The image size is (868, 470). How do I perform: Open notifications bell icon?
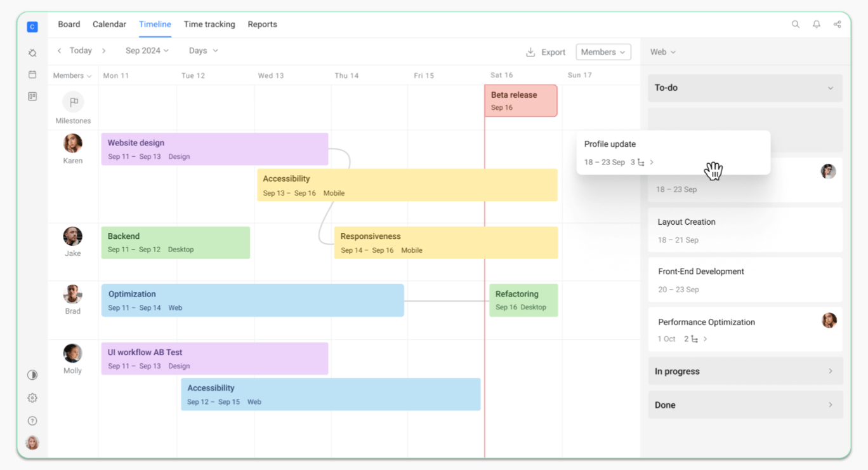tap(817, 24)
